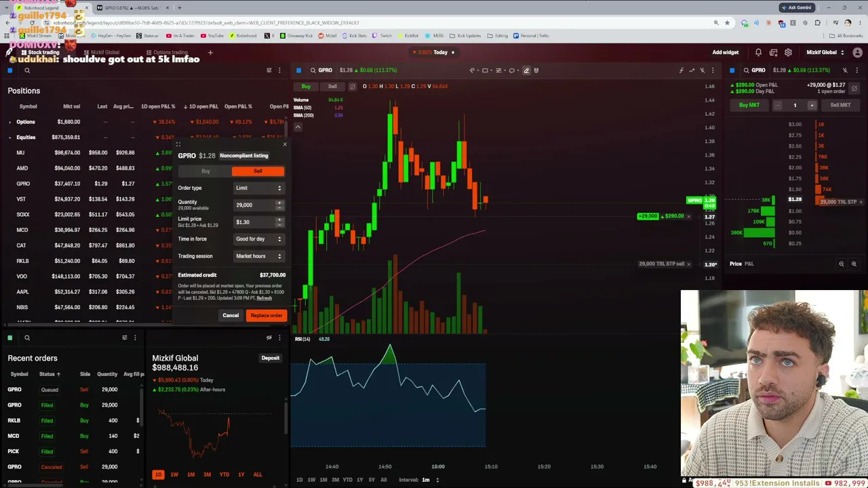The height and width of the screenshot is (488, 868).
Task: Open the account widget three-dot menu
Action: click(x=279, y=338)
